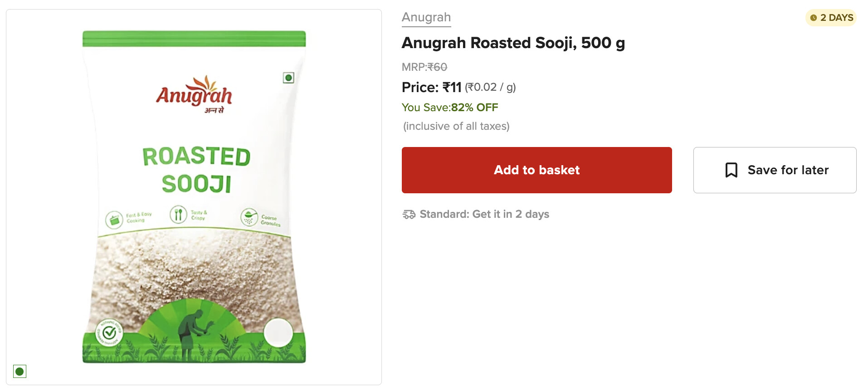Click the Tasty & Crispy fork-spoon icon
The image size is (868, 392).
coord(178,214)
